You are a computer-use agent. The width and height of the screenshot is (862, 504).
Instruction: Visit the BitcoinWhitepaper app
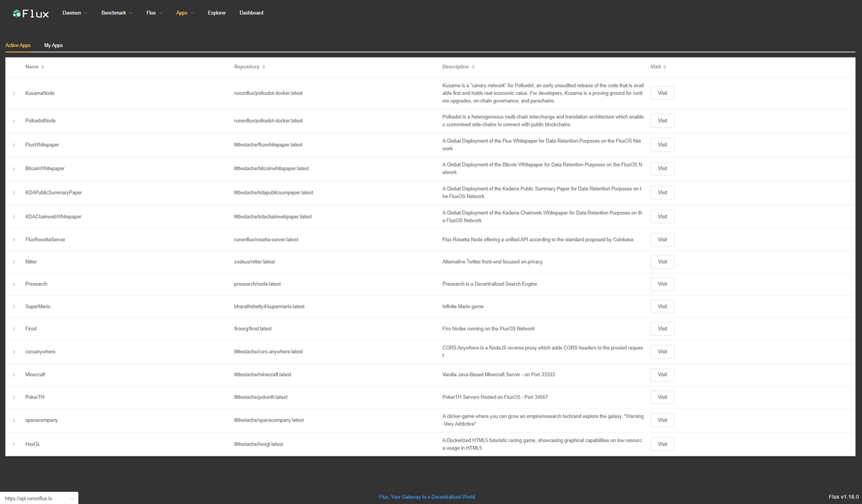point(662,169)
